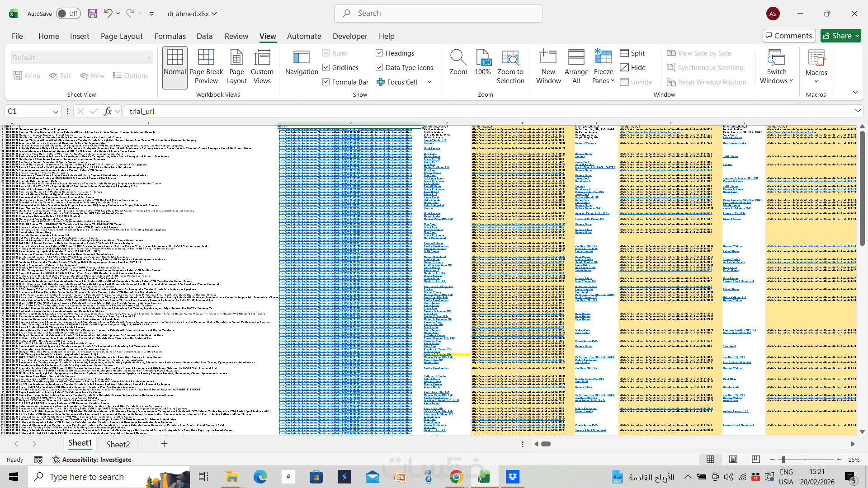The width and height of the screenshot is (868, 488).
Task: Click the Save icon in title bar
Action: (93, 14)
